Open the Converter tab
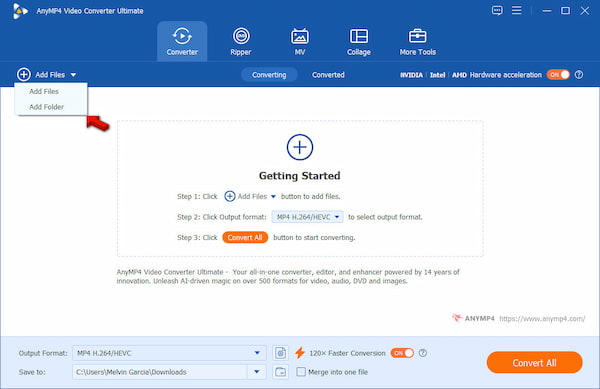Image resolution: width=600 pixels, height=389 pixels. [182, 41]
